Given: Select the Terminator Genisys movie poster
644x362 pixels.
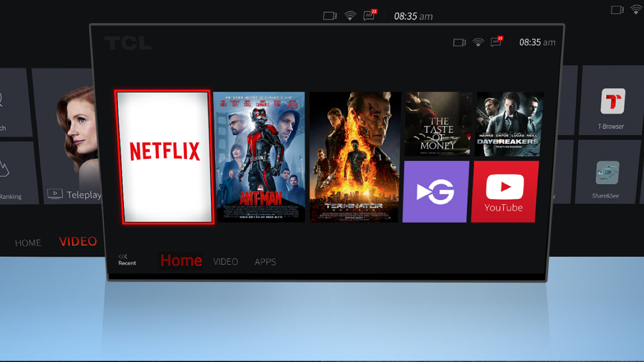Looking at the screenshot, I should (355, 157).
